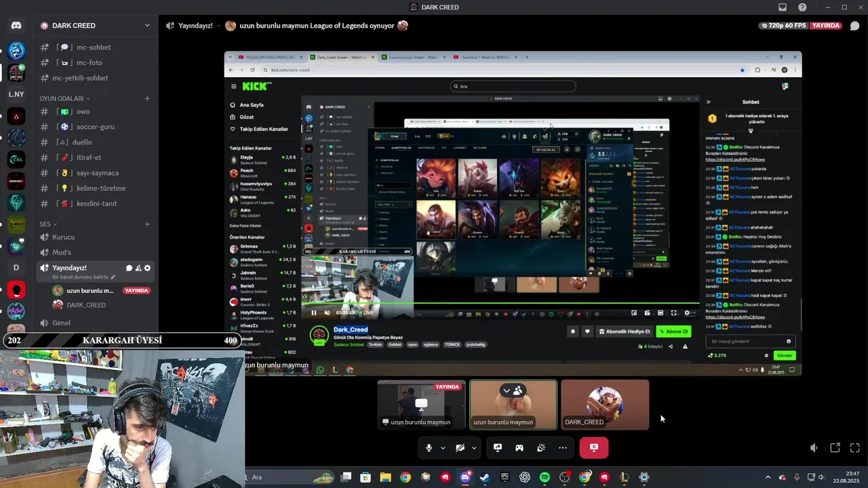Open Discord inbox icon in title bar
Viewport: 868px width, 488px height.
click(x=783, y=7)
